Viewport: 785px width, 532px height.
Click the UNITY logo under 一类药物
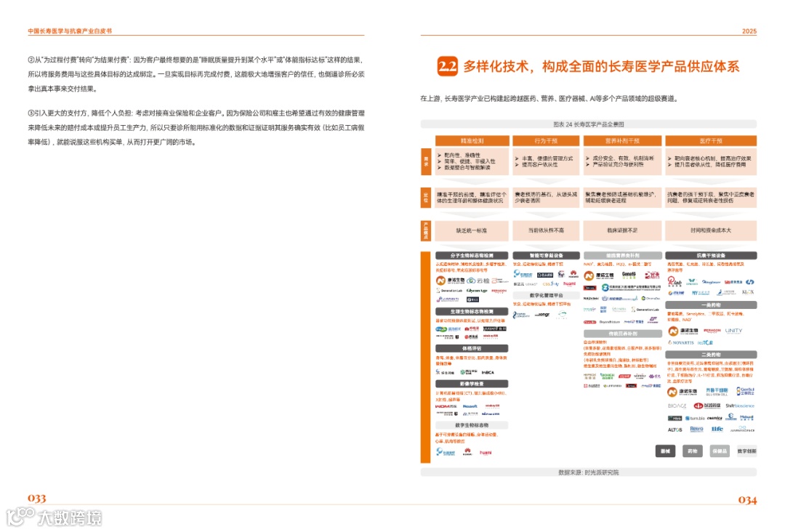click(733, 330)
